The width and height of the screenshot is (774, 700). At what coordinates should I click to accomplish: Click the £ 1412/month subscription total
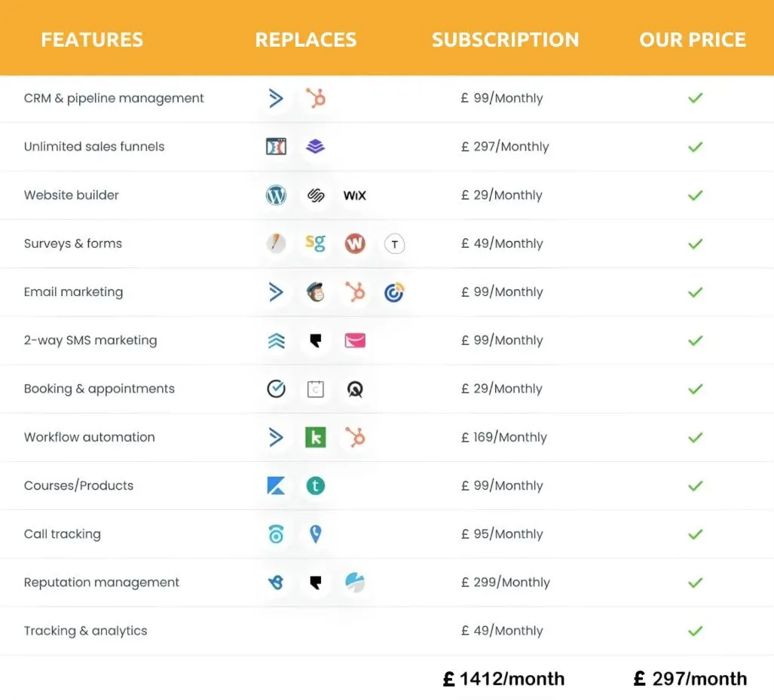coord(503,679)
